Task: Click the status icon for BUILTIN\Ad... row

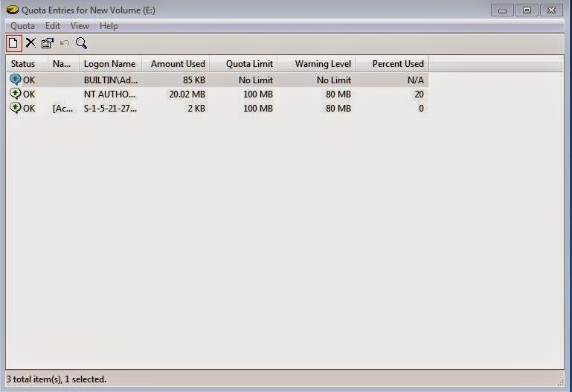Action: click(x=16, y=80)
